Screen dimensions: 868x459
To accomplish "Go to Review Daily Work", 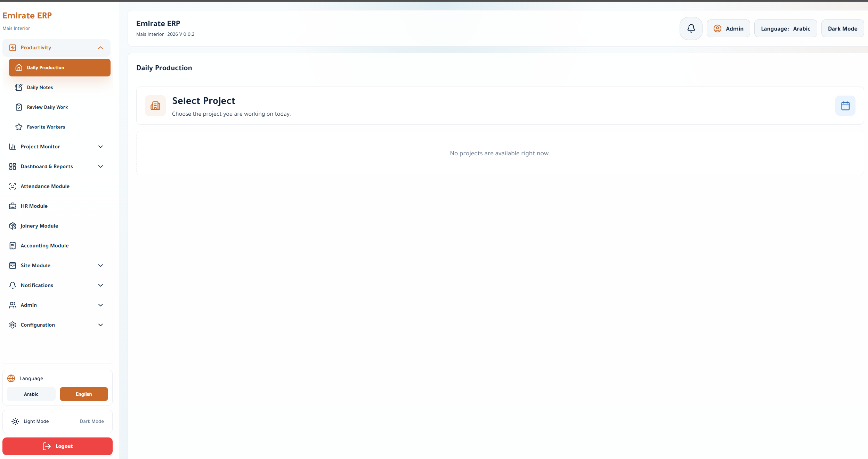I will tap(59, 107).
